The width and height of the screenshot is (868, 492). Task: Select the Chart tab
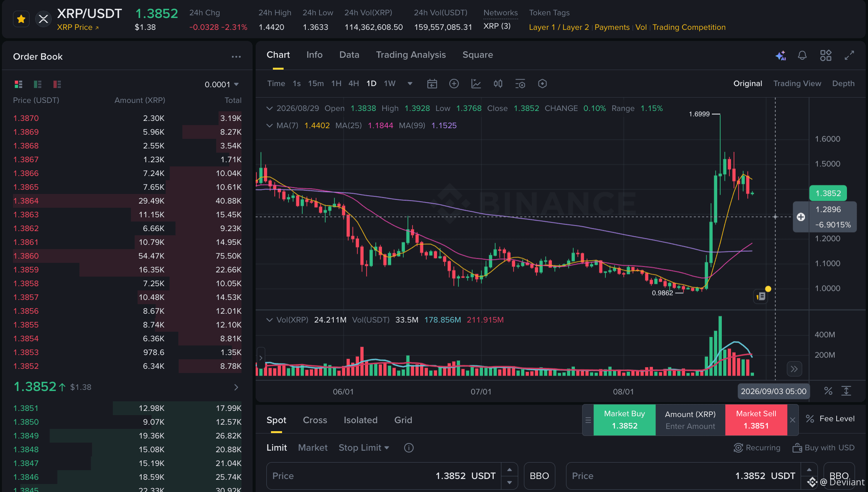coord(278,55)
